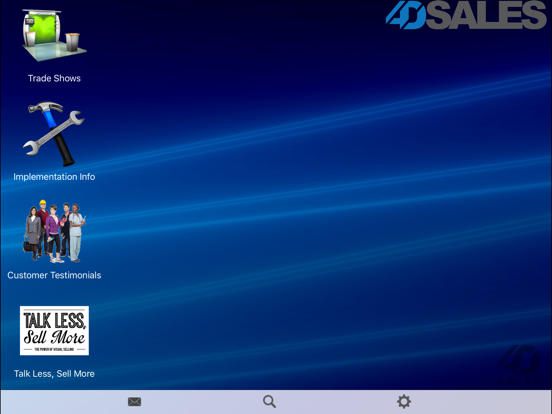The height and width of the screenshot is (414, 552).
Task: Click the 'Customer Testimonials' label
Action: pos(54,275)
